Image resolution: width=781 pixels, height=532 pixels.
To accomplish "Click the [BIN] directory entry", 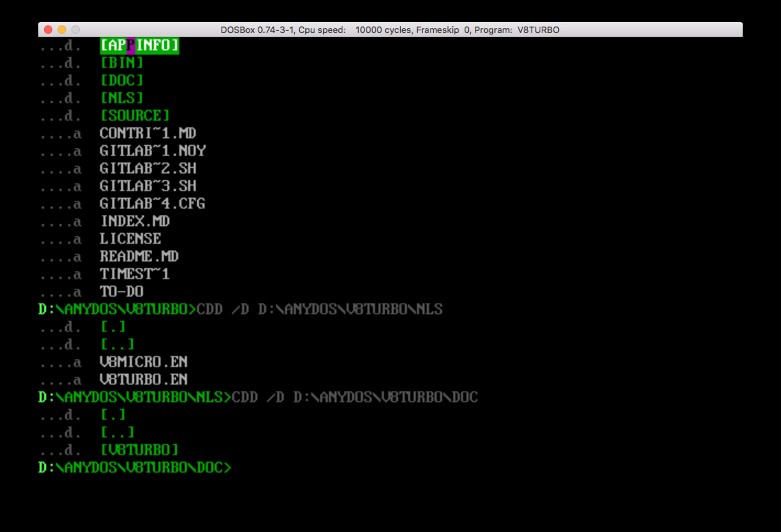I will pyautogui.click(x=122, y=63).
